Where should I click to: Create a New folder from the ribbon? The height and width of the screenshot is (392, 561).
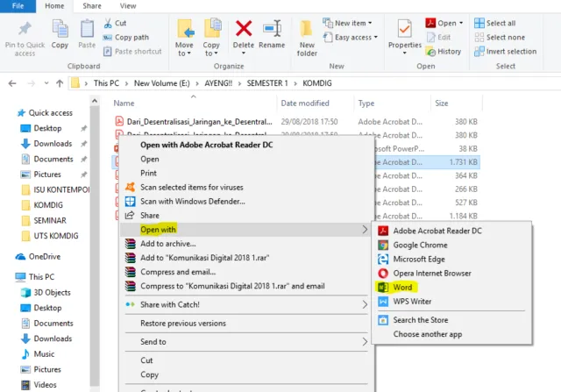307,39
